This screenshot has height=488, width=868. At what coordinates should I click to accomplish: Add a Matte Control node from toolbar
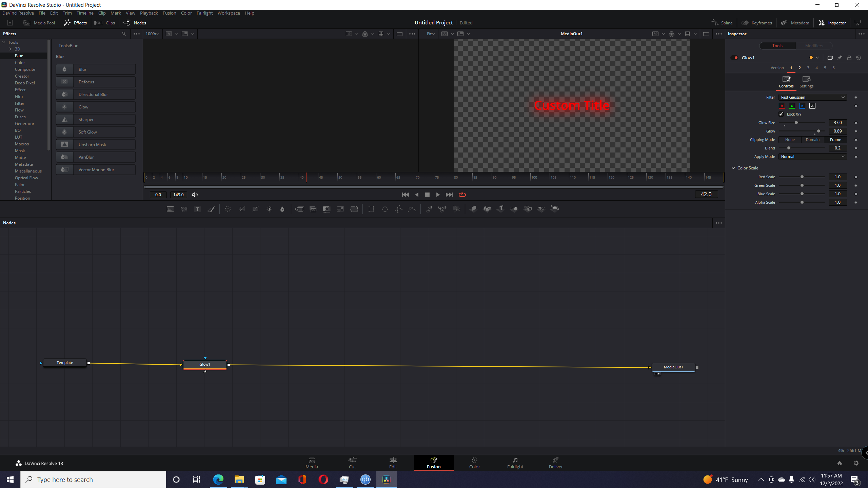pos(327,209)
